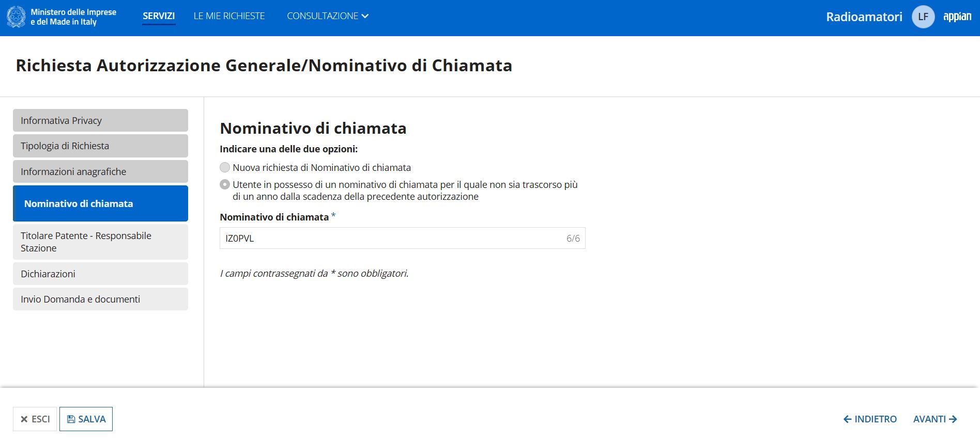Click the Ministero delle Imprese emblem logo

[16, 17]
